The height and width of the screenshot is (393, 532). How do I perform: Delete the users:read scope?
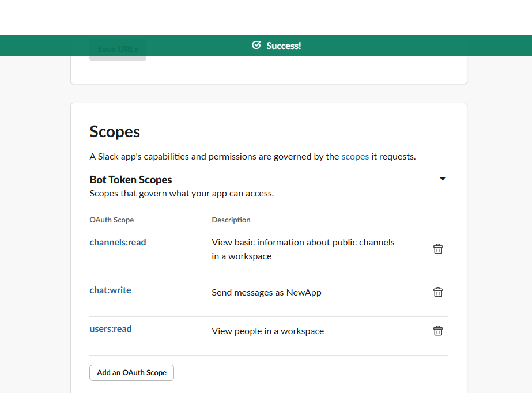coord(438,331)
